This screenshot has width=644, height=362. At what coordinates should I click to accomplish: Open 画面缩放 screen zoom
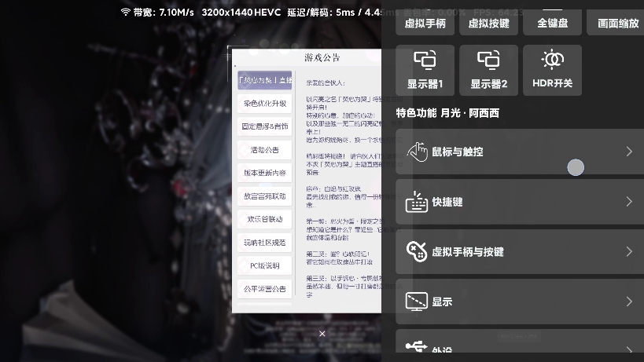616,24
